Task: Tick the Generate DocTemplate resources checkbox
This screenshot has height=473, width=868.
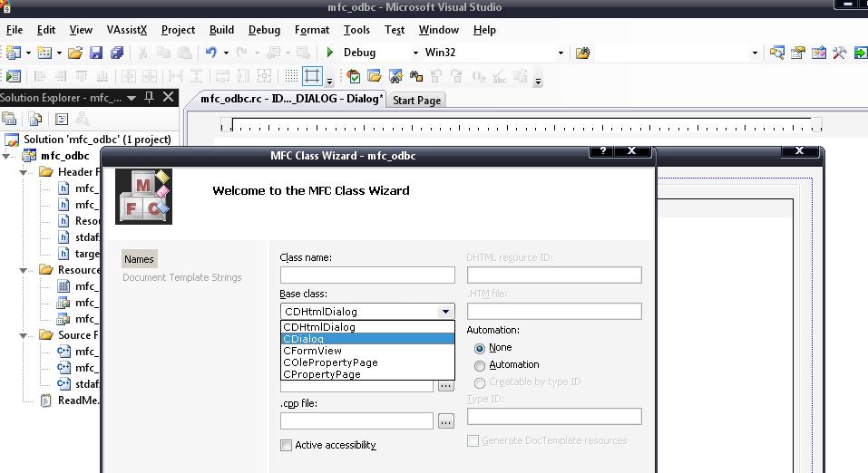Action: tap(473, 441)
